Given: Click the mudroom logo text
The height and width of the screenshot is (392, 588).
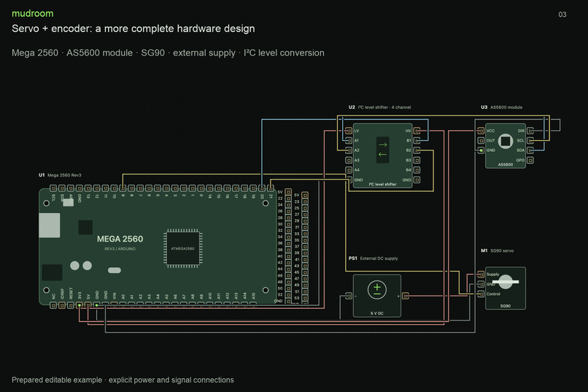Looking at the screenshot, I should [x=33, y=13].
